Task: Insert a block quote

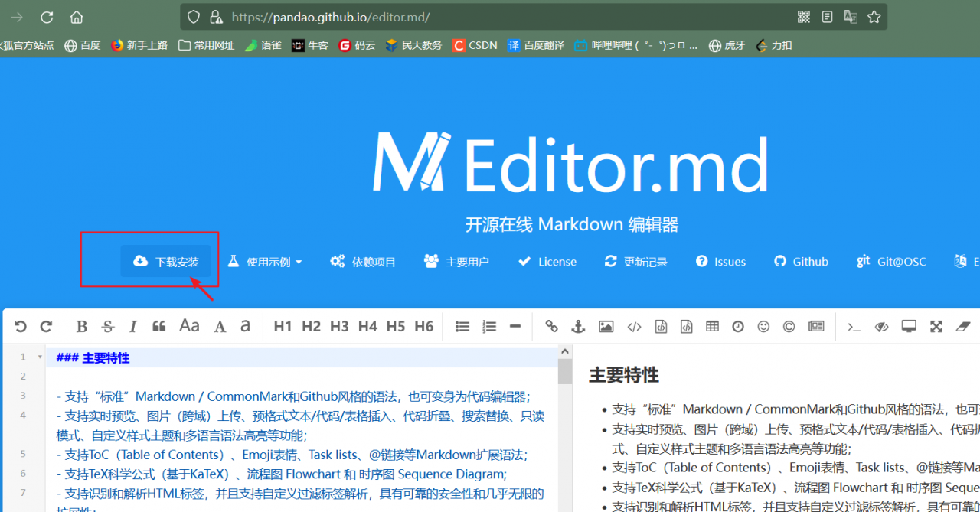Action: click(159, 327)
